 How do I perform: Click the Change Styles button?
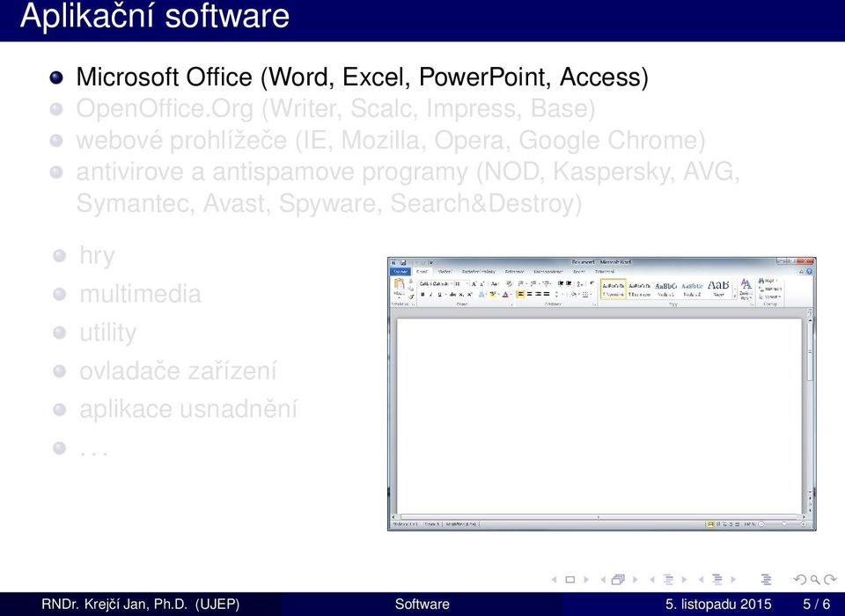746,289
